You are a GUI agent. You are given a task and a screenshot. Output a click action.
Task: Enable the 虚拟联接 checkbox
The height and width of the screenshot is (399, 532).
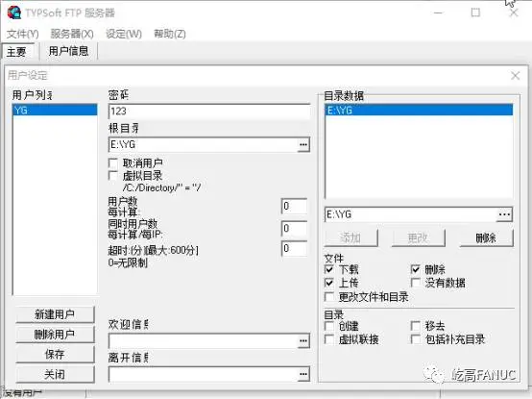329,338
